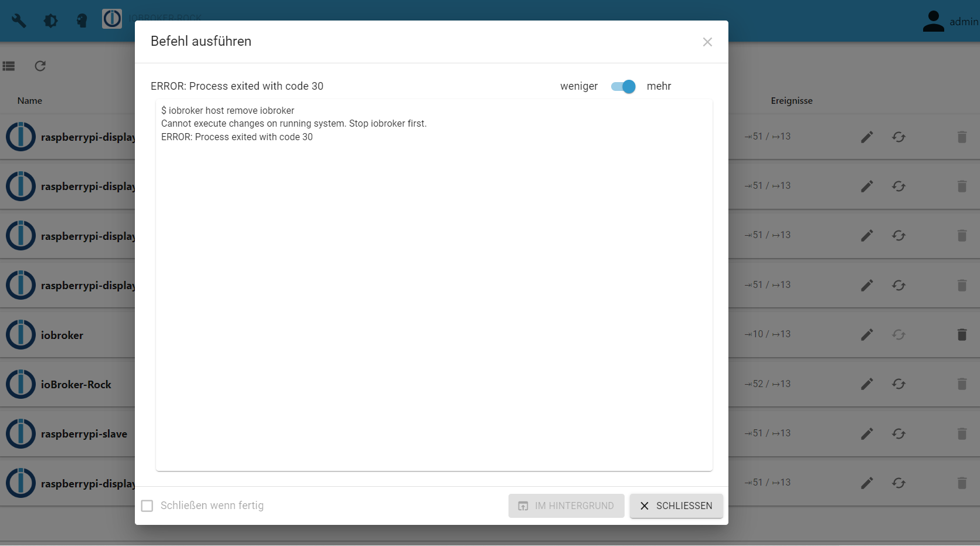Click the events value in the raspberrypi-slave row
This screenshot has width=980, height=546.
tap(768, 433)
